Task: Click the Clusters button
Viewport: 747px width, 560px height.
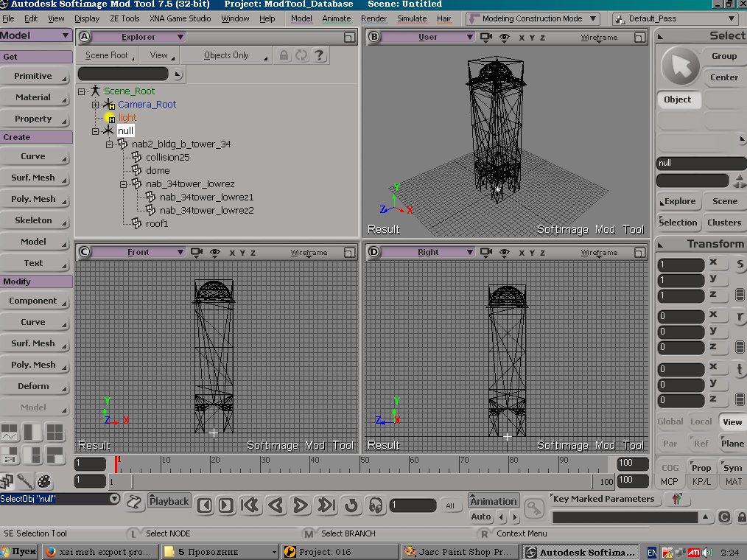Action: click(x=724, y=223)
